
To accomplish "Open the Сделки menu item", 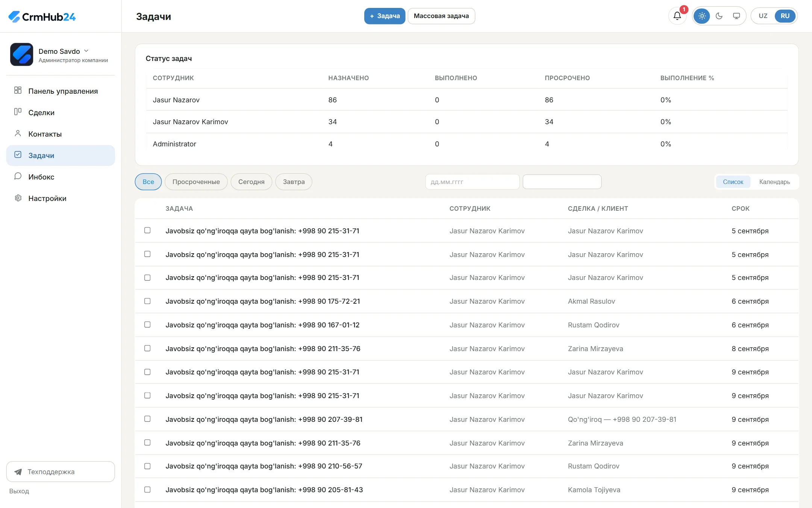I will [61, 113].
